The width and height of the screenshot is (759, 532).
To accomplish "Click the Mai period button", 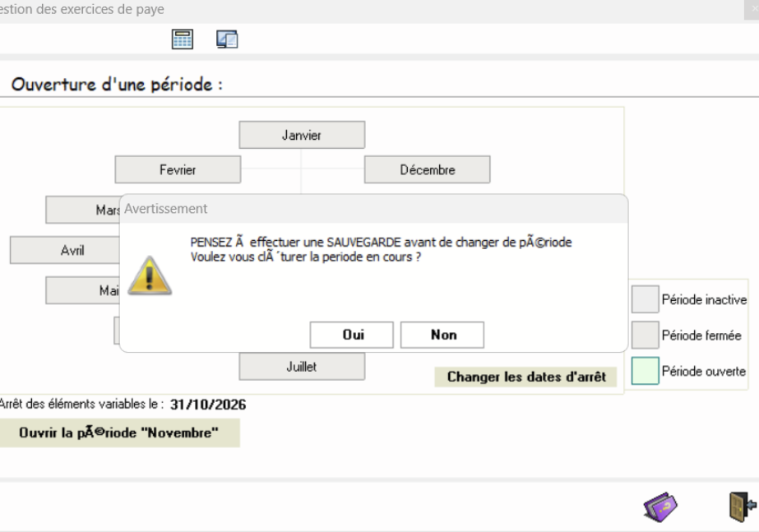I will click(x=83, y=290).
